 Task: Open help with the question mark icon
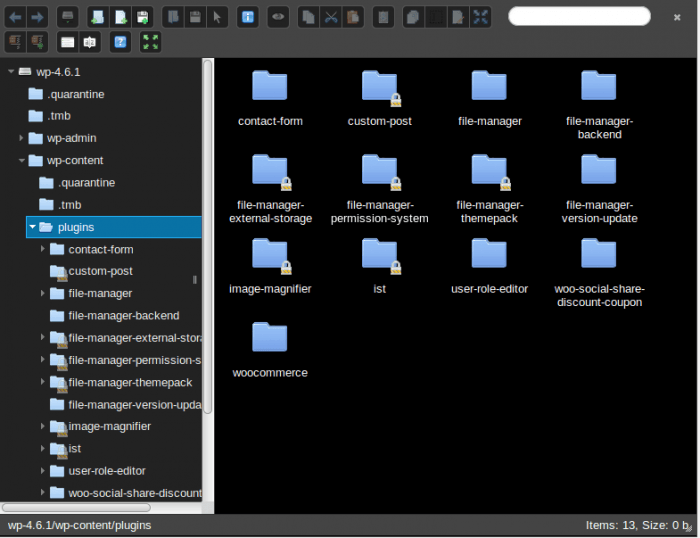120,42
